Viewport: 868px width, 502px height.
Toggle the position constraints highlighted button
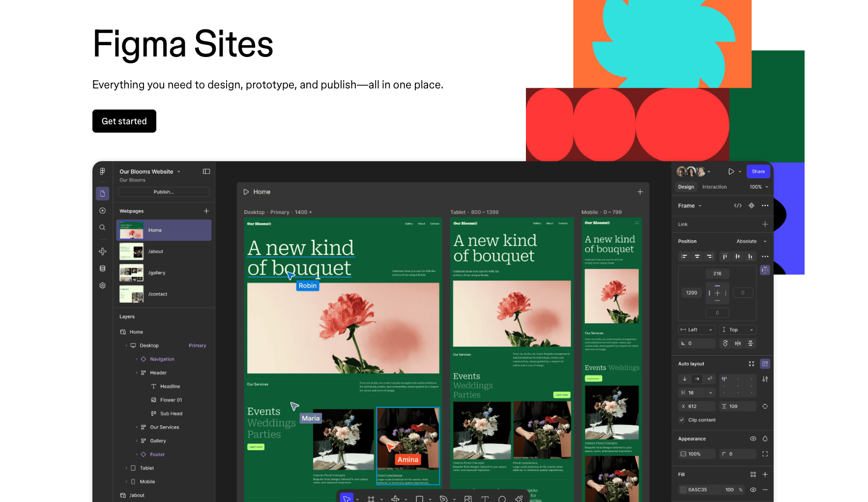[x=765, y=270]
